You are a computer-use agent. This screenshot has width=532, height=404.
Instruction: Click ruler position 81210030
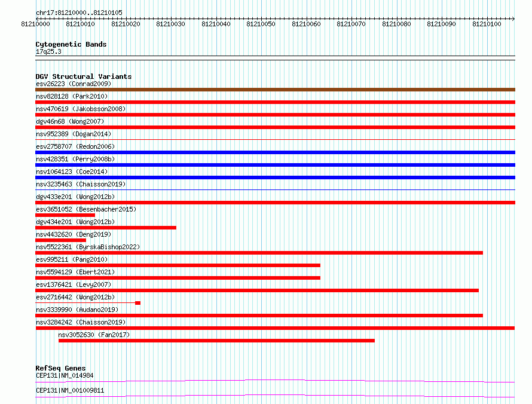coord(171,24)
